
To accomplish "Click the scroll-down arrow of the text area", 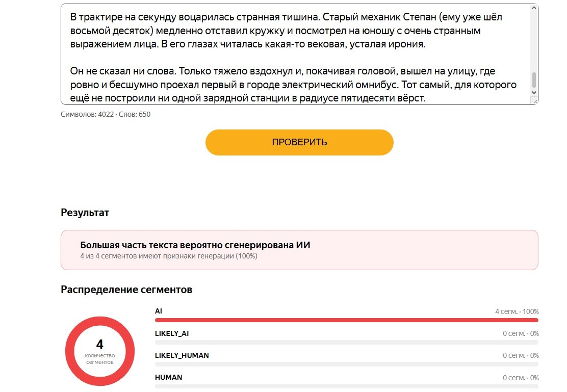I will pos(534,93).
